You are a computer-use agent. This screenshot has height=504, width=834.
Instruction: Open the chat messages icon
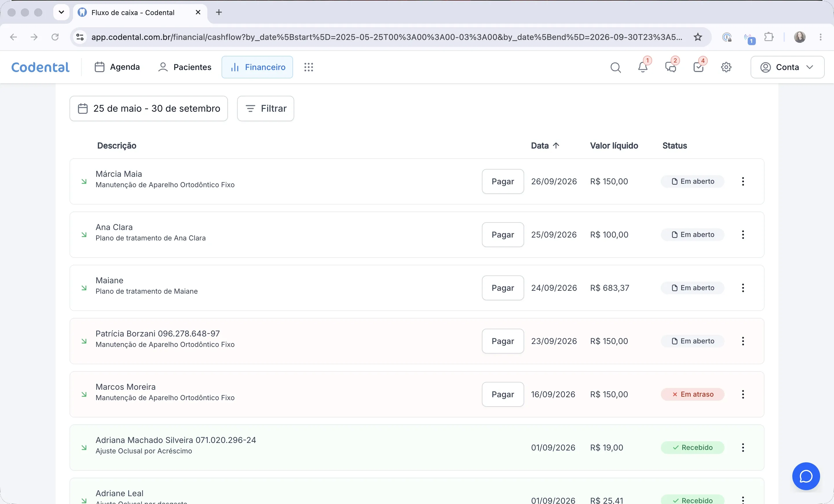click(670, 67)
